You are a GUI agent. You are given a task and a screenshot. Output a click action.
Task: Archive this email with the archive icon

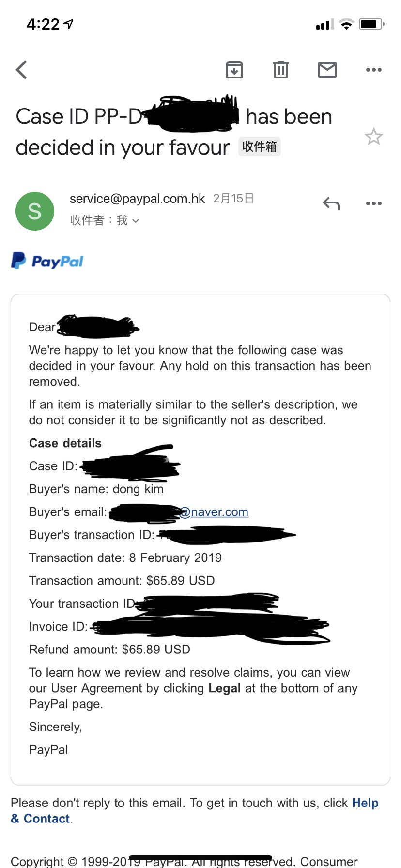click(234, 70)
